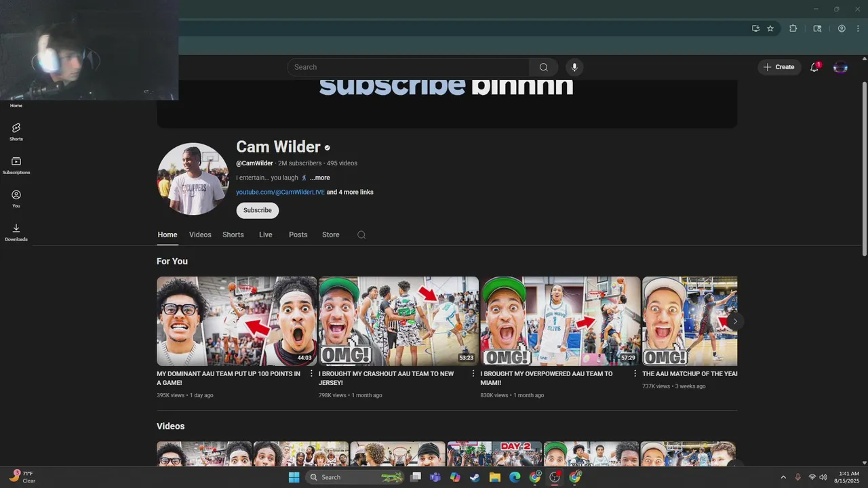Image resolution: width=868 pixels, height=488 pixels.
Task: Open options for NEW JERSEY video
Action: click(x=473, y=373)
